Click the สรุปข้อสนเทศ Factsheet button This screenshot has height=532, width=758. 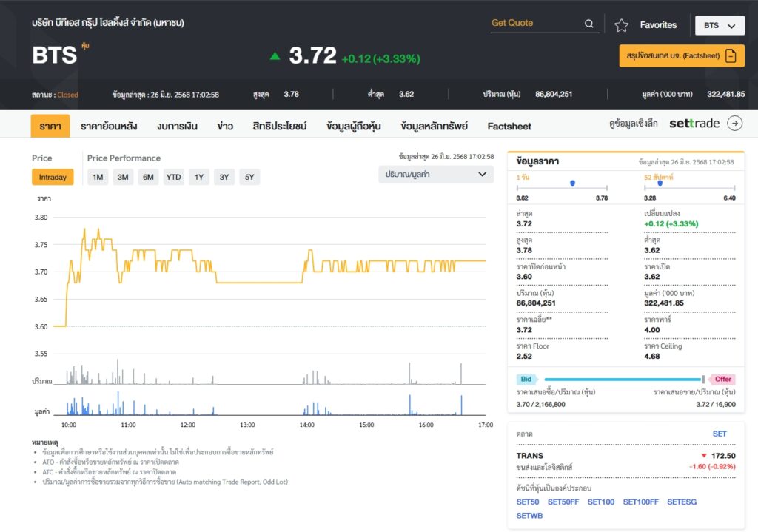[682, 55]
